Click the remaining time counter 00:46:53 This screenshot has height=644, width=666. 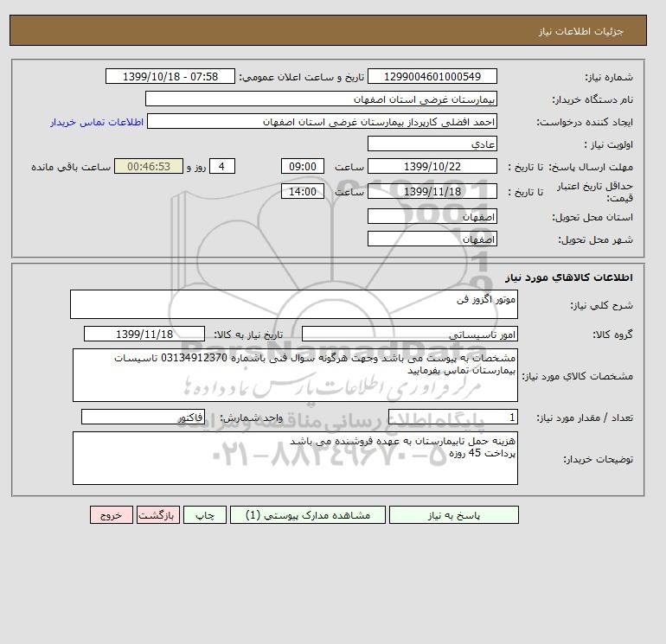(x=149, y=167)
